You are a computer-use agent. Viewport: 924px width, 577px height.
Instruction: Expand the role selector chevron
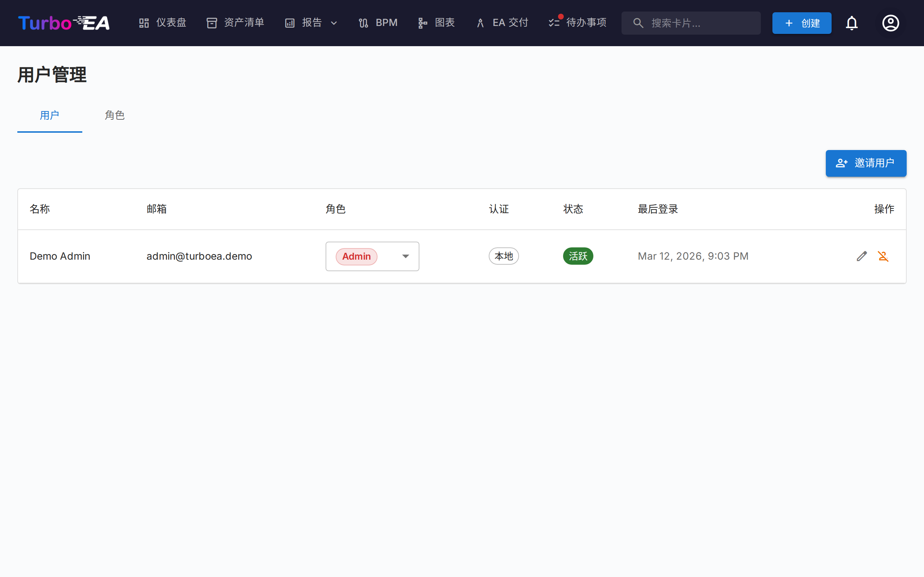(x=405, y=256)
